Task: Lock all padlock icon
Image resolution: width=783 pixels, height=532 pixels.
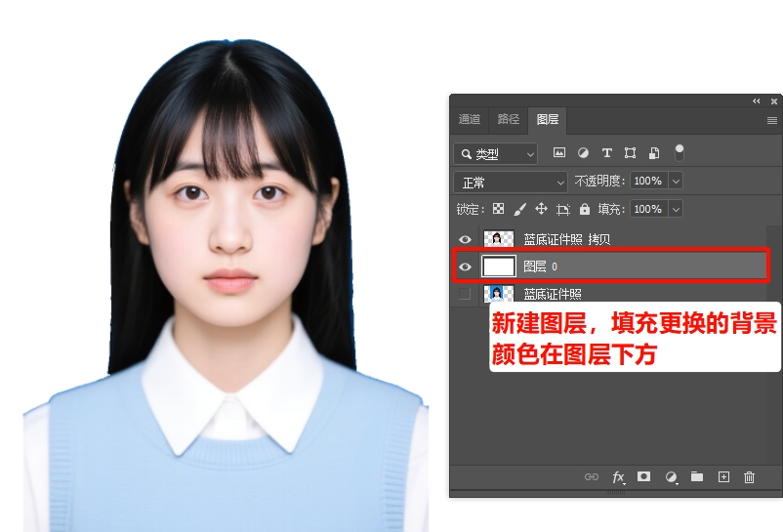Action: pos(585,209)
